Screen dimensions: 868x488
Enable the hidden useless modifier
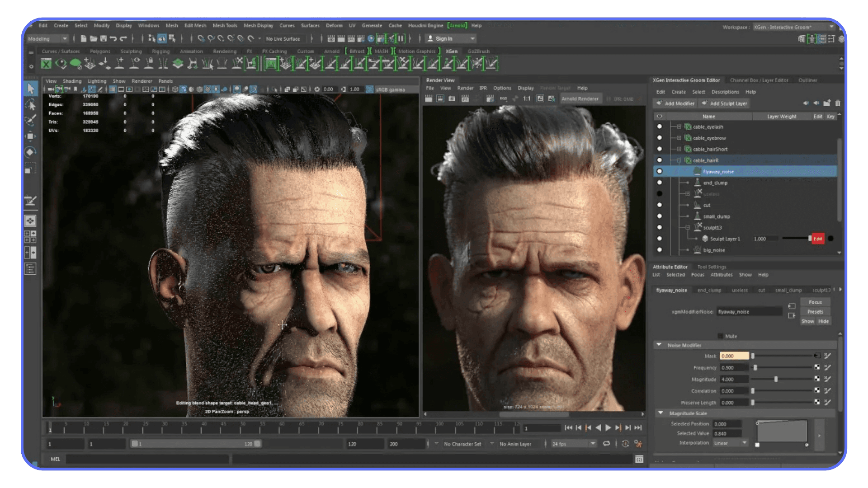pyautogui.click(x=660, y=194)
